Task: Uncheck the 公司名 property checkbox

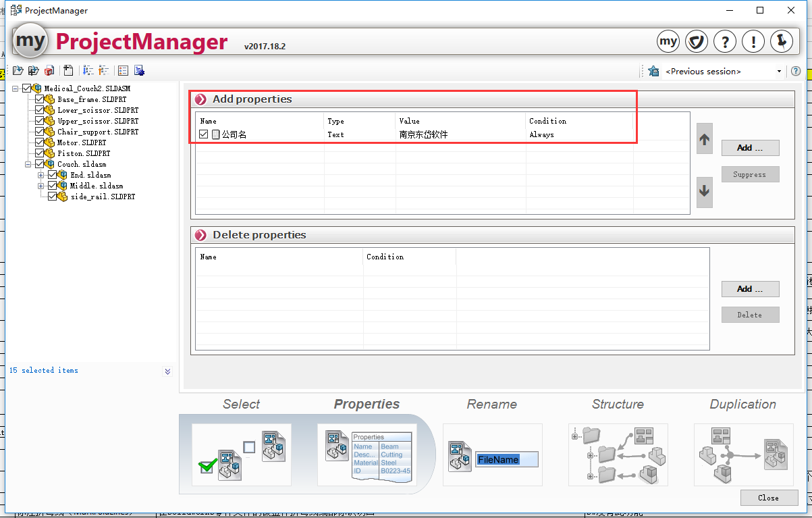Action: click(x=204, y=134)
